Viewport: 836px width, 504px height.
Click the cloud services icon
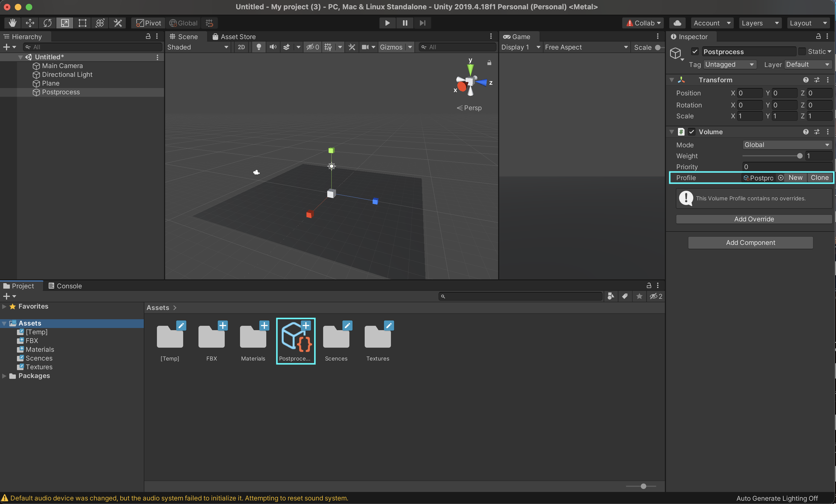pos(677,23)
